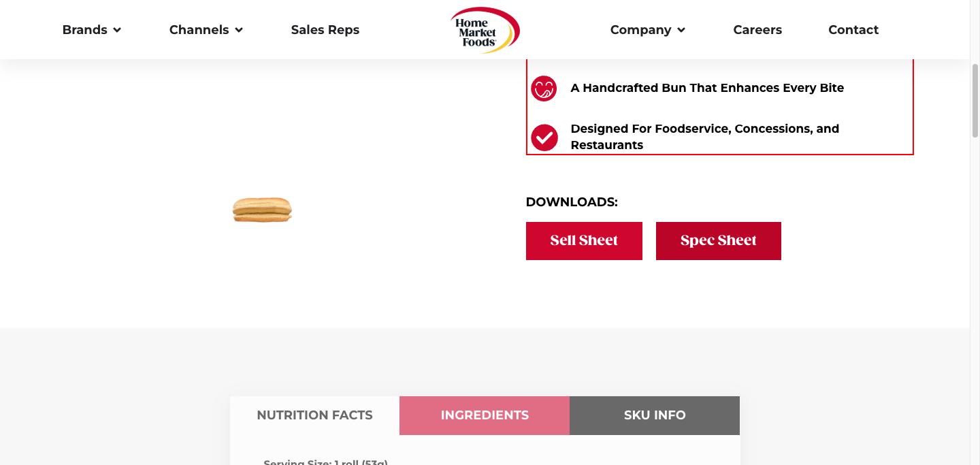Click the Handcrafted Bun feature text

click(x=707, y=88)
